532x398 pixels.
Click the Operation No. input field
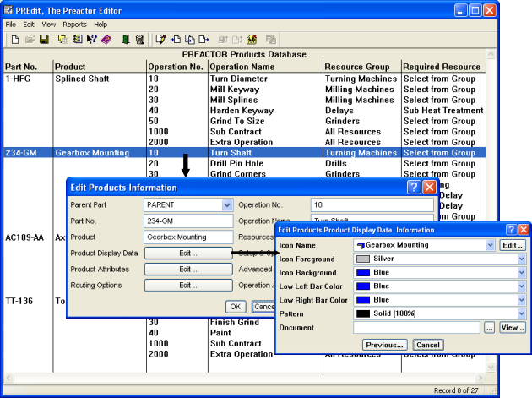372,205
